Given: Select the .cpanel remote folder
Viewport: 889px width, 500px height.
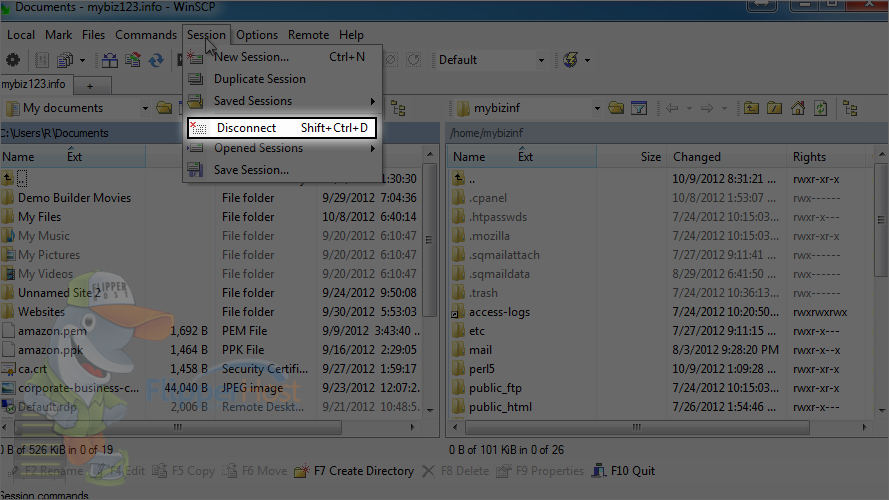Looking at the screenshot, I should pos(488,198).
